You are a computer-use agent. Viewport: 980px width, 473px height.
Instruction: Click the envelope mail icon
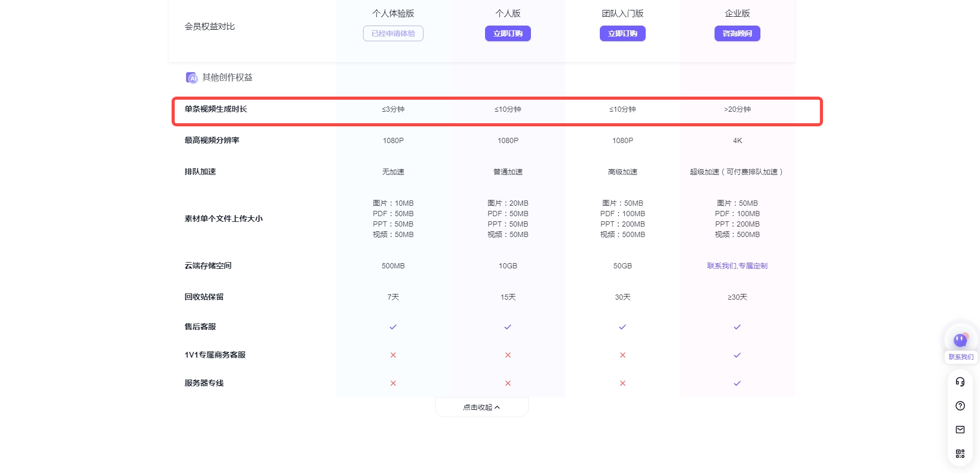coord(960,430)
